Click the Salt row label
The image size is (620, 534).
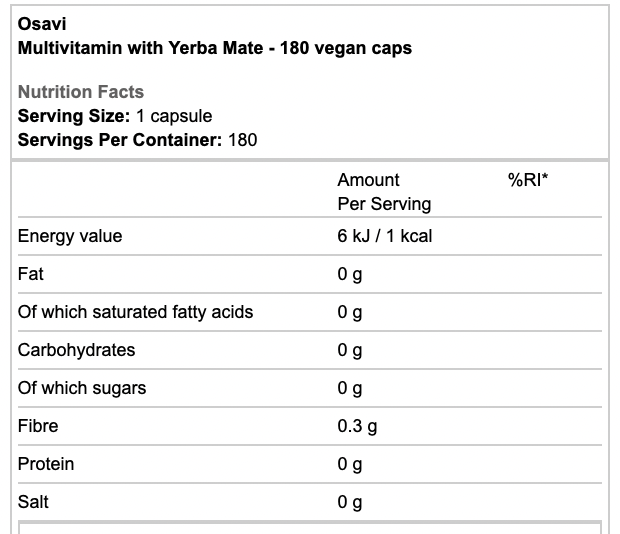(34, 502)
